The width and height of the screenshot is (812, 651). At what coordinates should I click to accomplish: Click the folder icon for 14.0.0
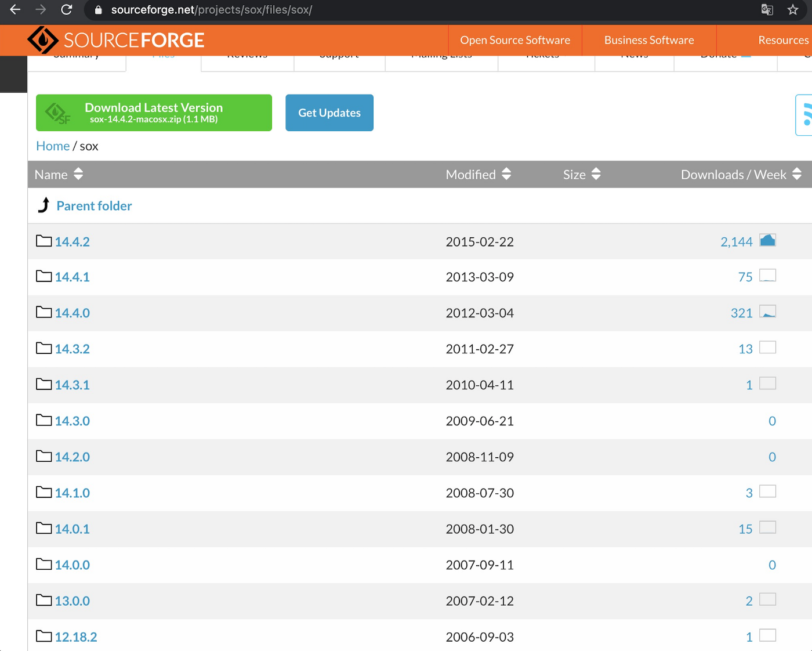(44, 564)
